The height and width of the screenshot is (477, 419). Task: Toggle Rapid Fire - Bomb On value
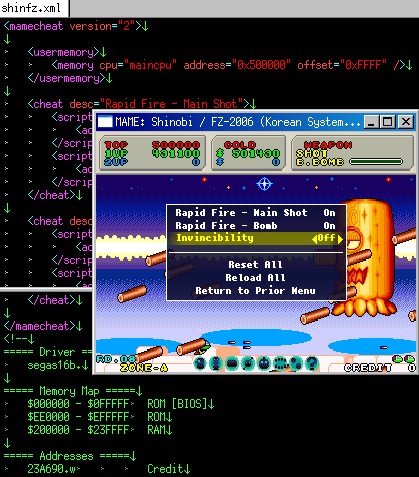coord(329,226)
